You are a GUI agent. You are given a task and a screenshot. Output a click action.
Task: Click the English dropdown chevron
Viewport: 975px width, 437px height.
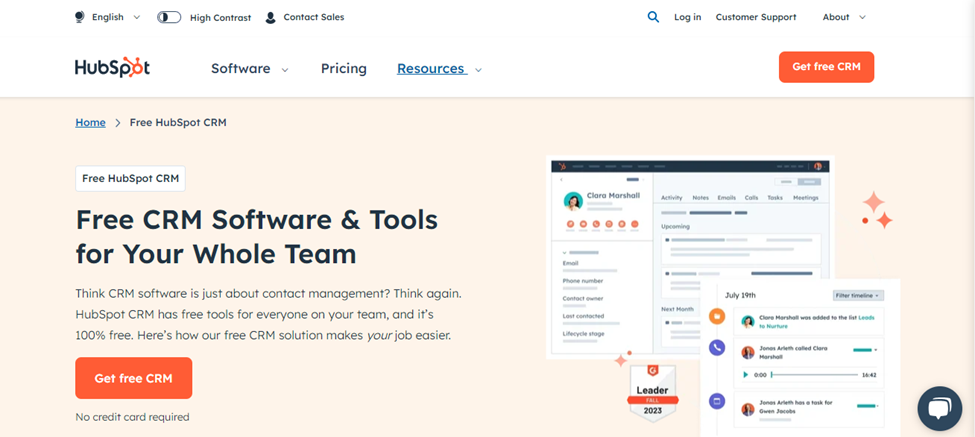click(137, 17)
